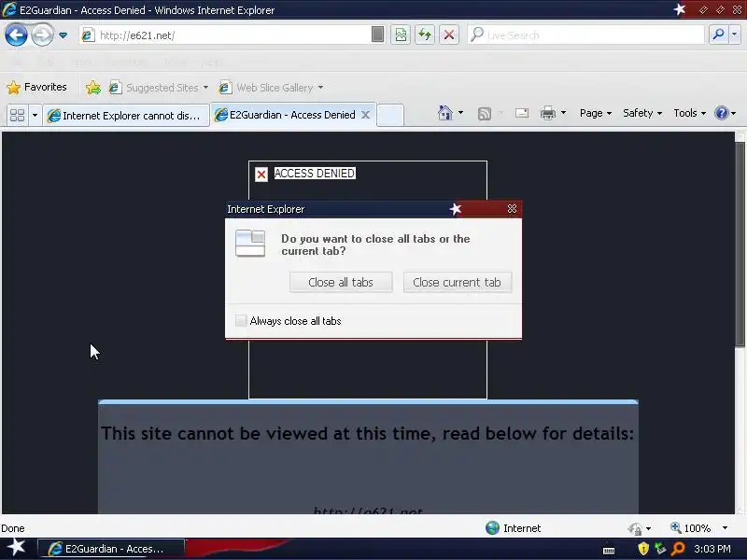
Task: Click the orange magnifier tray icon
Action: 678,549
